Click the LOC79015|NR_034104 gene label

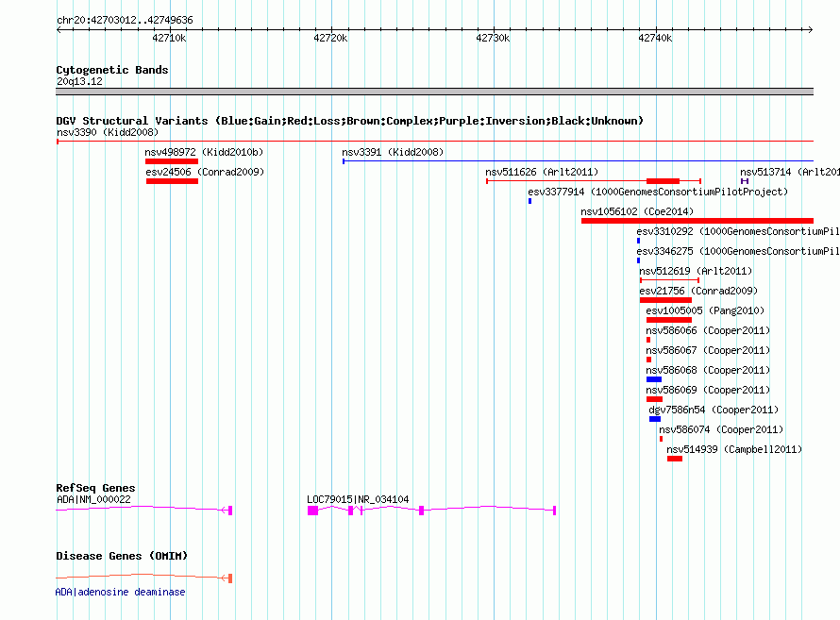point(358,499)
